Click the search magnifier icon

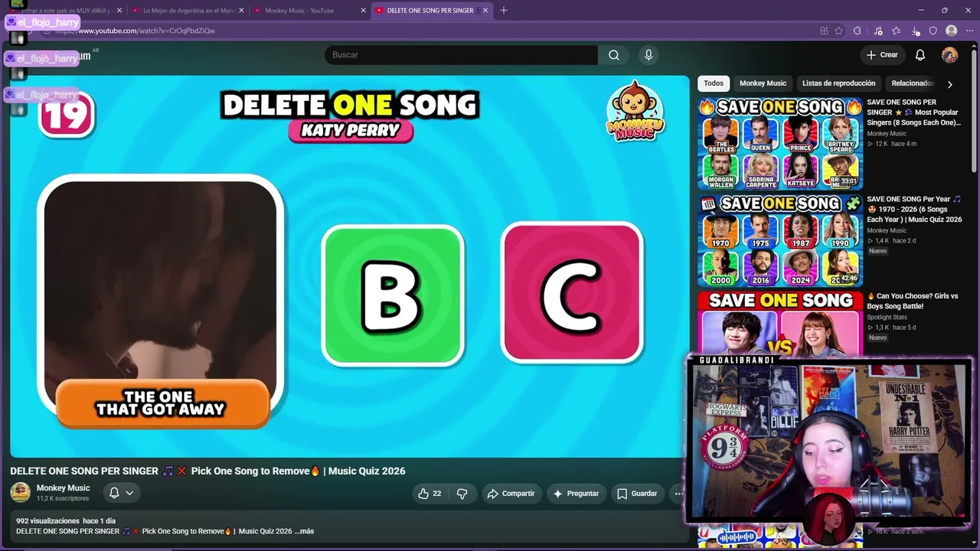(613, 55)
